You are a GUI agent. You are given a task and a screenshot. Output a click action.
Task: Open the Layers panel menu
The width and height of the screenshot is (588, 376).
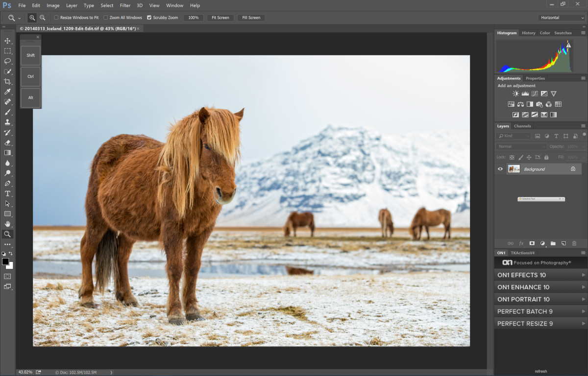(x=583, y=126)
